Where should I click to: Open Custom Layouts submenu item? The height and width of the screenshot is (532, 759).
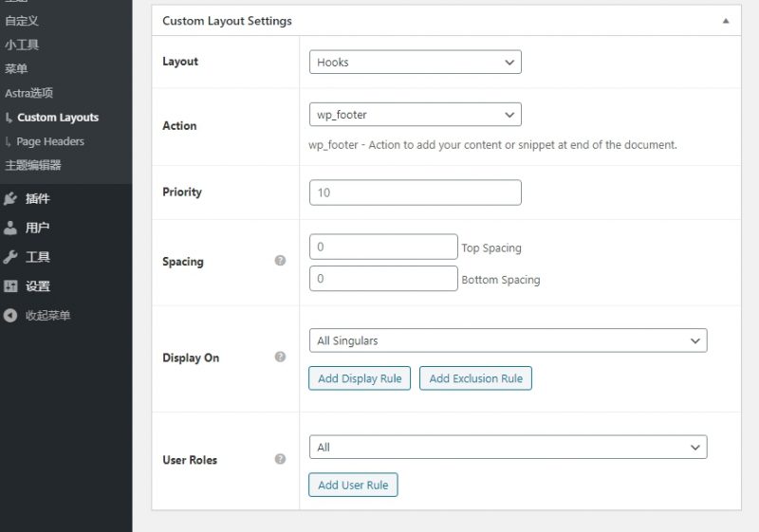pyautogui.click(x=58, y=118)
